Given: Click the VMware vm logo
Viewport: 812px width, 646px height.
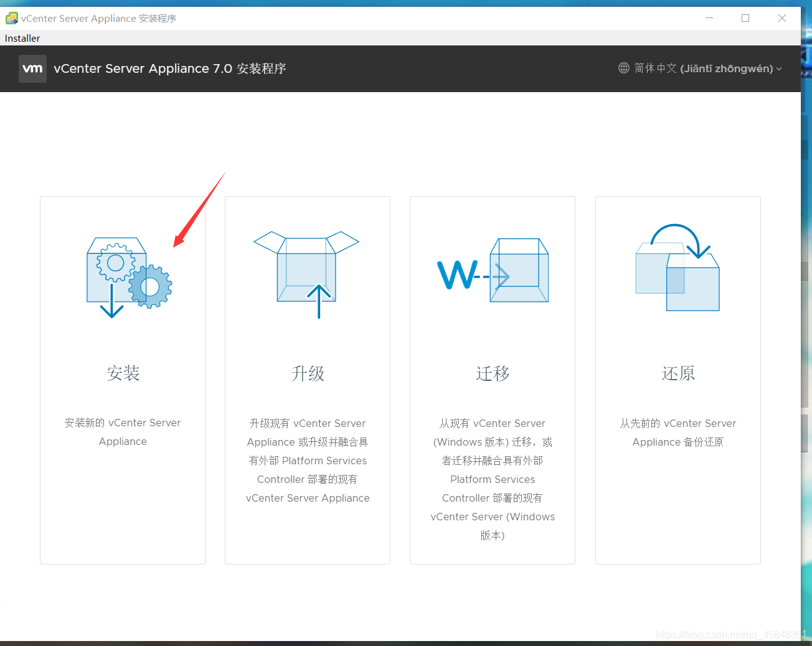Looking at the screenshot, I should 32,68.
